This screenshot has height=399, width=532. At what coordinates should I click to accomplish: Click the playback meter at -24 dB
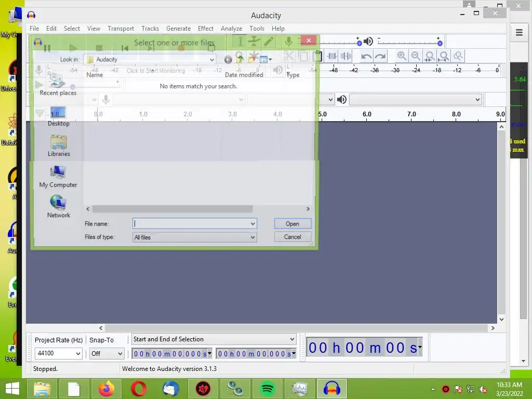416,70
